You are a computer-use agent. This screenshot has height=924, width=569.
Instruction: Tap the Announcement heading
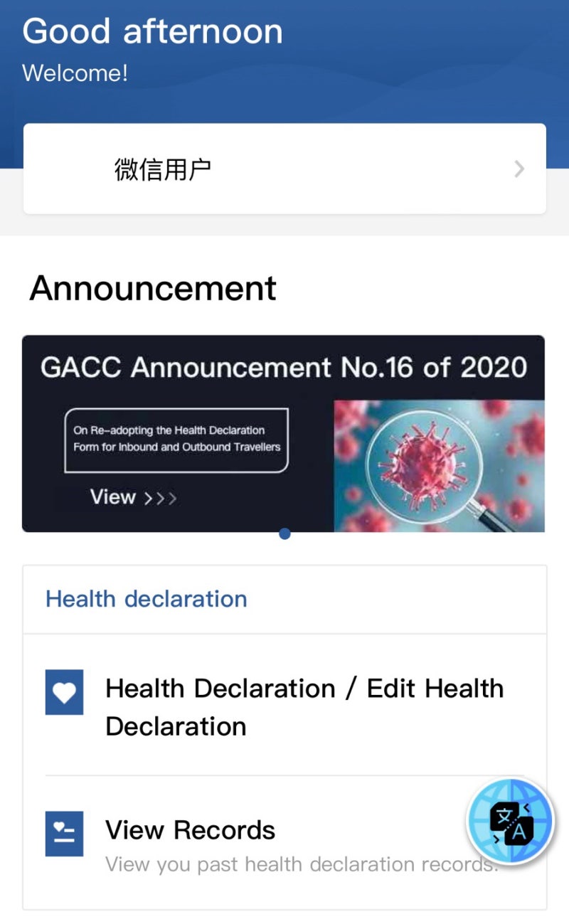click(x=153, y=288)
